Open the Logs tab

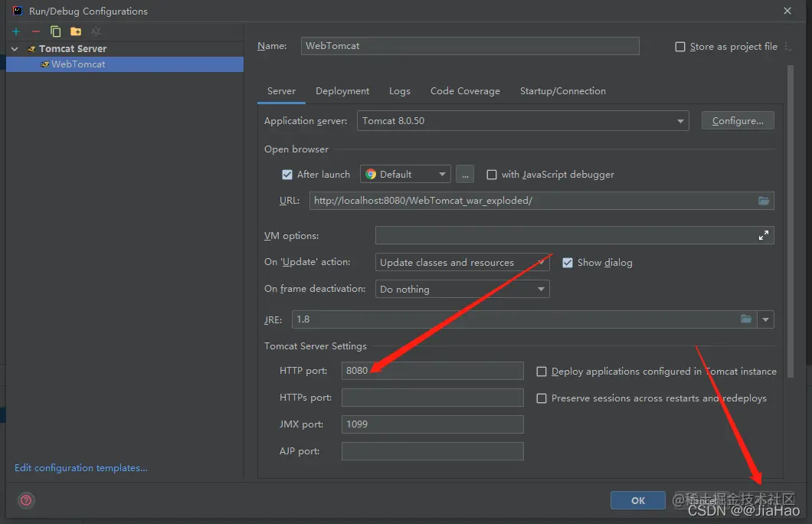click(x=399, y=91)
